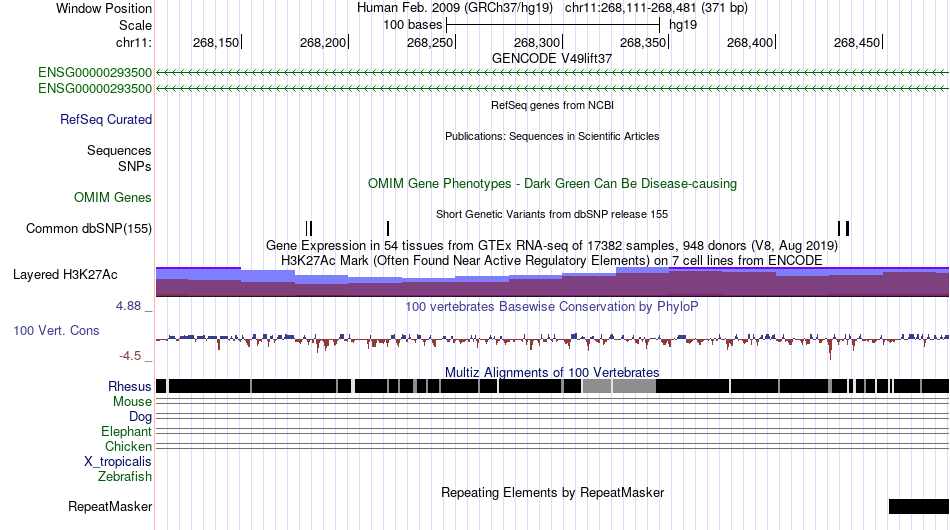Open the lower ENSG00000293500 gene label

(x=95, y=88)
